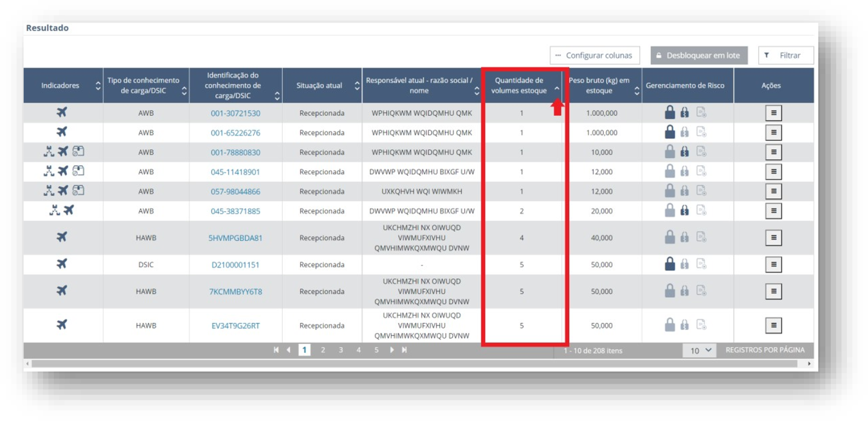Go to previous results page
The width and height of the screenshot is (868, 421).
pyautogui.click(x=288, y=350)
